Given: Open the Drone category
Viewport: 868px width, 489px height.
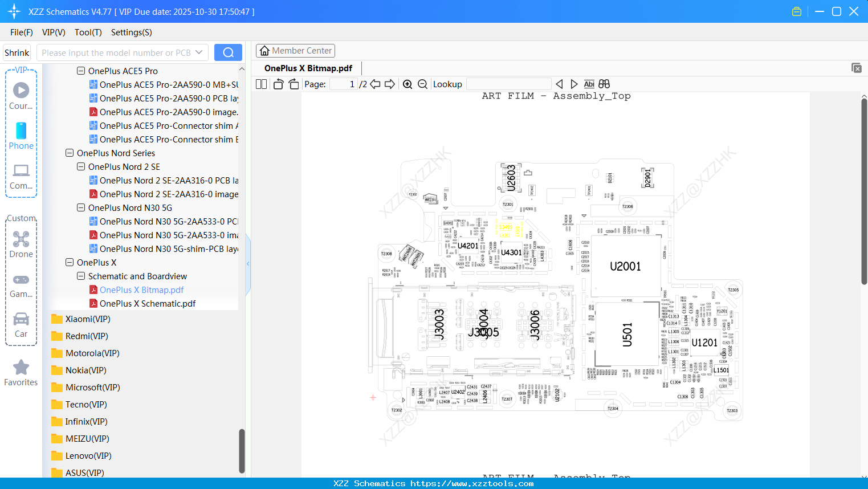Looking at the screenshot, I should [x=21, y=244].
